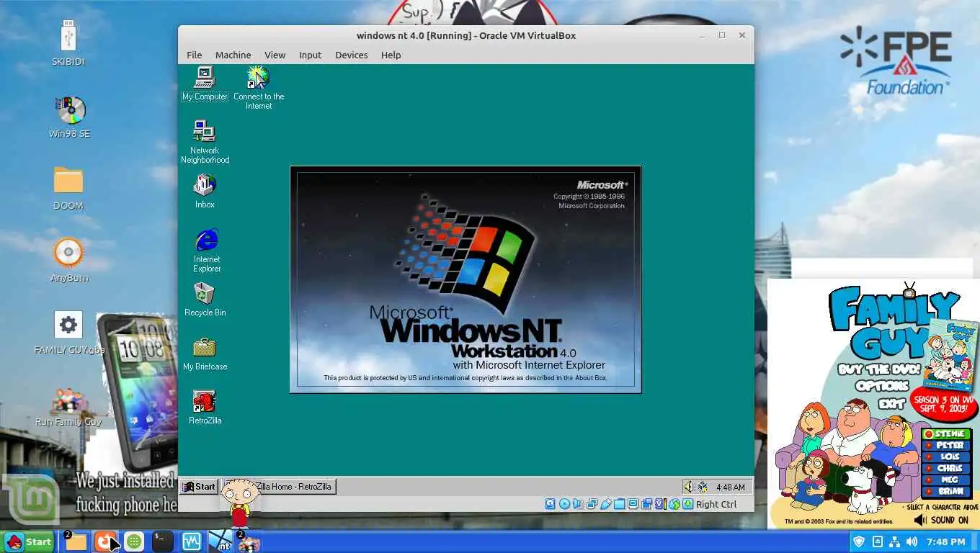This screenshot has height=553, width=980.
Task: Select the PETER character option
Action: [x=947, y=446]
